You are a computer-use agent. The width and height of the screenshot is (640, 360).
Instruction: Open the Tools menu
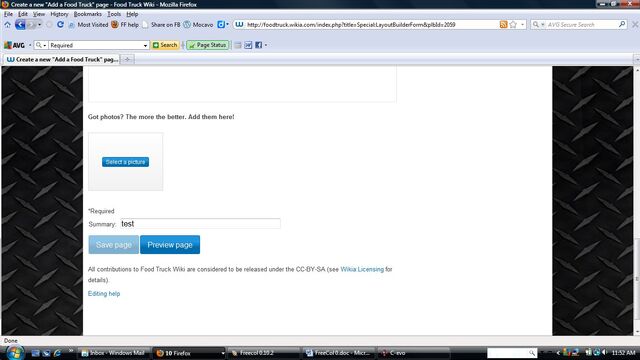tap(114, 14)
